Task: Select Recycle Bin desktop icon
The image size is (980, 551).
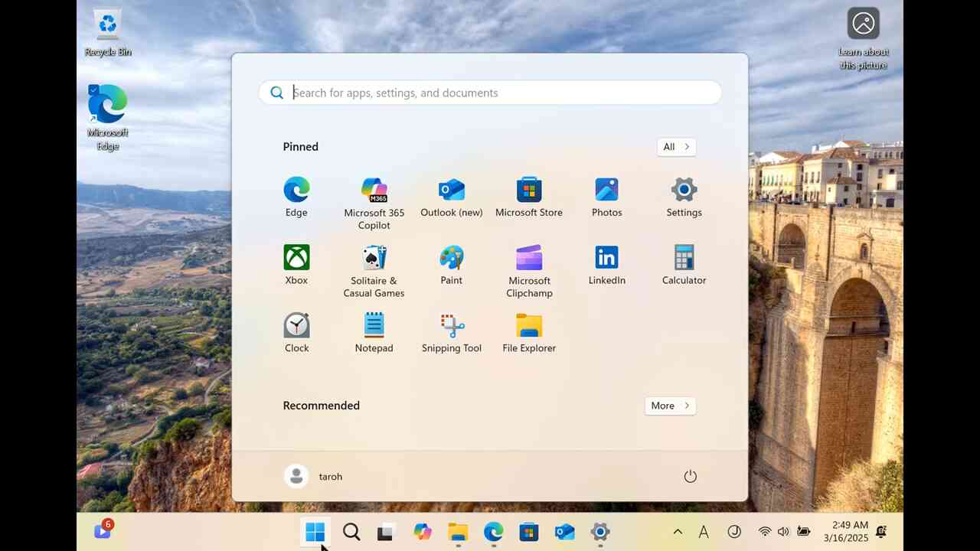Action: pyautogui.click(x=108, y=33)
